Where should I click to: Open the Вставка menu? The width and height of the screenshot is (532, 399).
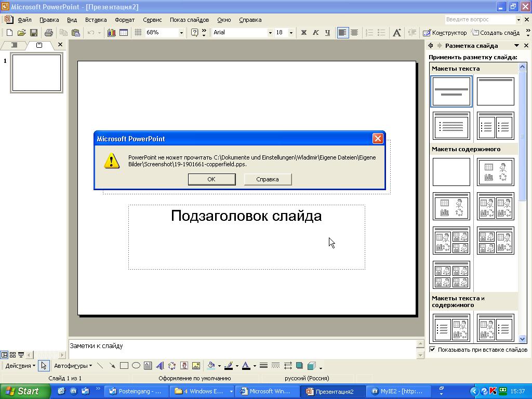point(96,20)
